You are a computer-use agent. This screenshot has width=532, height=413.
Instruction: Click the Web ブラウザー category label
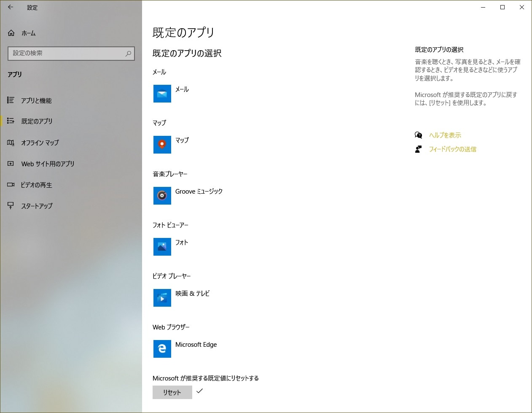171,327
